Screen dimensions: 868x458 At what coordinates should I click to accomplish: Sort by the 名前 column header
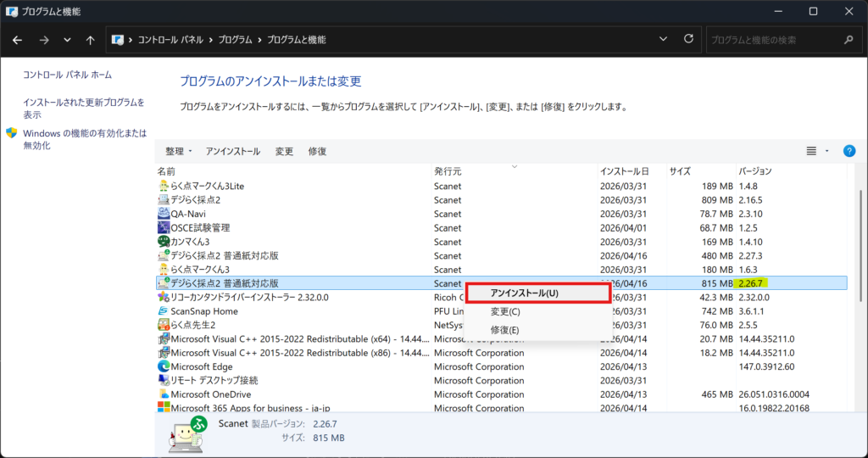click(293, 171)
